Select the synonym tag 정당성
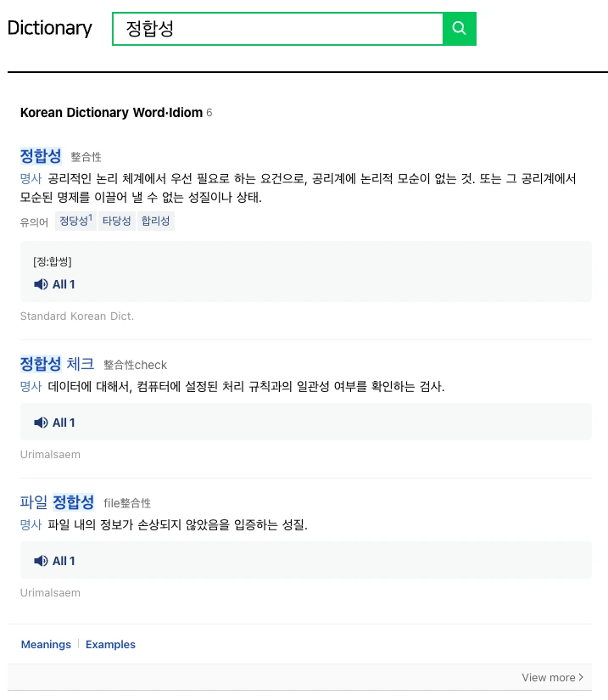608x700 pixels. point(75,221)
